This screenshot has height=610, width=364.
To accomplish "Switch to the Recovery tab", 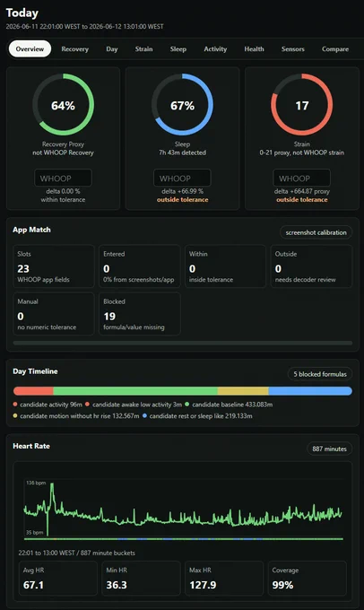I will pos(74,49).
